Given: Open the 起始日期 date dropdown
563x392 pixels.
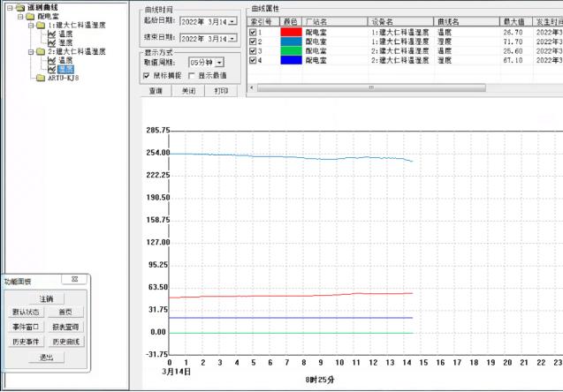Looking at the screenshot, I should [232, 20].
